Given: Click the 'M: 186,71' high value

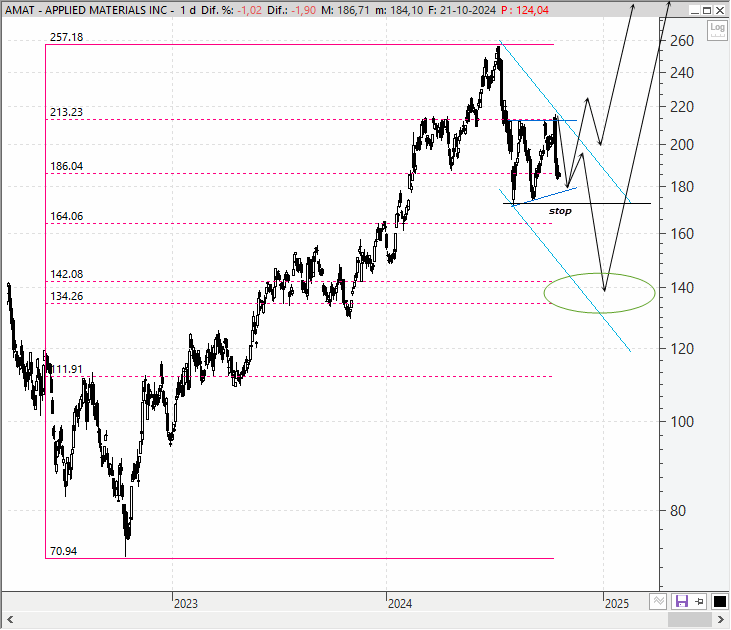Looking at the screenshot, I should click(345, 10).
